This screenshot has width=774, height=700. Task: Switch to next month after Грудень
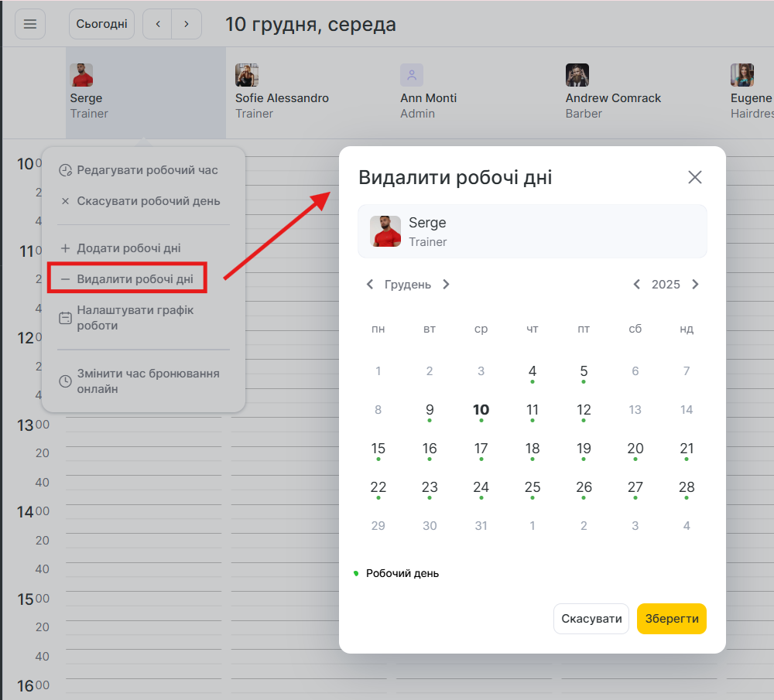(446, 285)
